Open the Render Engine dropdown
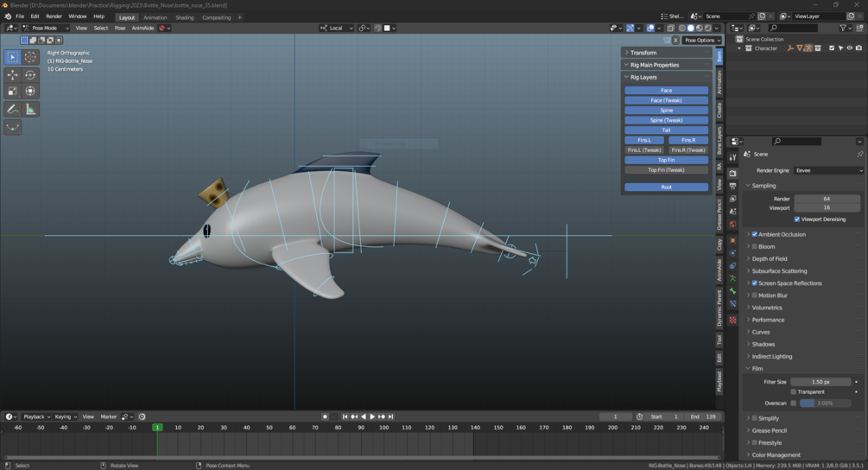This screenshot has height=470, width=868. tap(827, 170)
